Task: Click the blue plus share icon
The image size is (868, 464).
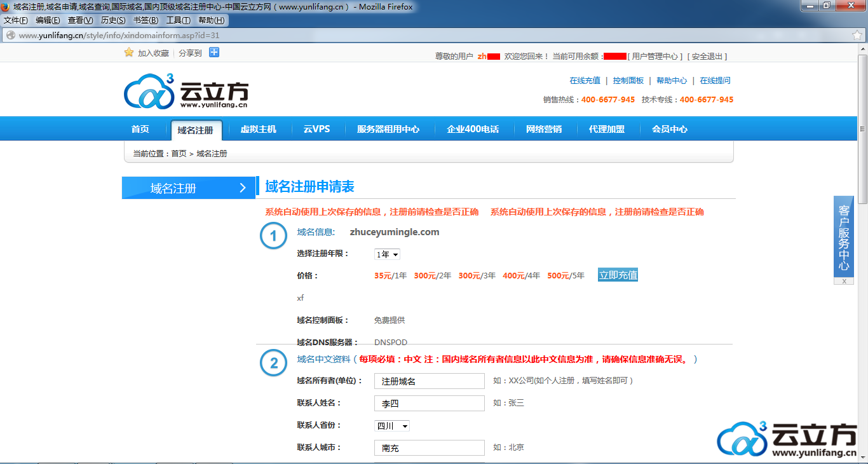Action: point(214,52)
